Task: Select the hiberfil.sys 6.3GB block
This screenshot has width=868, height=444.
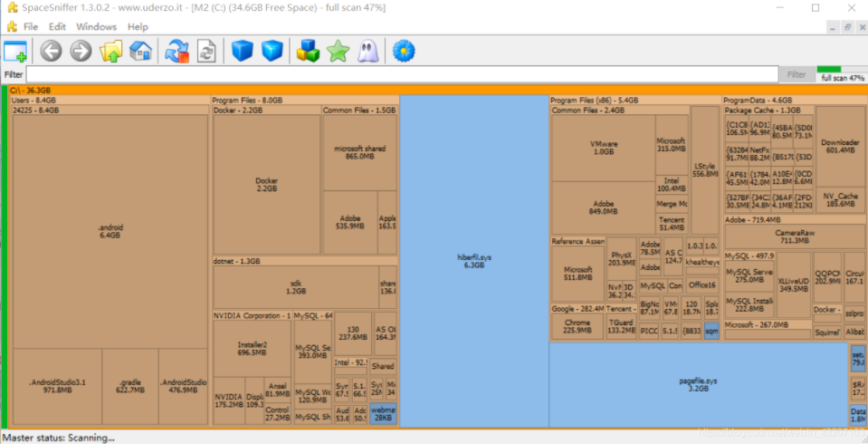Action: (474, 261)
